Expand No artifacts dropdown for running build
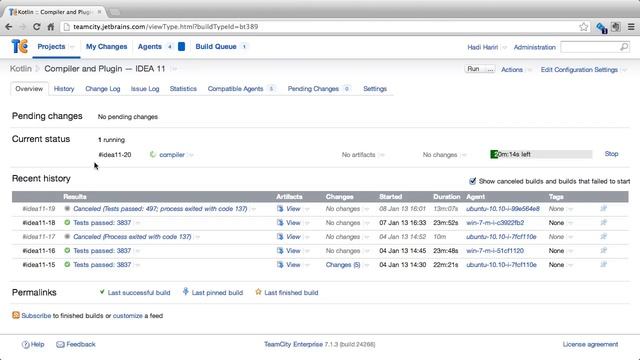This screenshot has width=640, height=360. [x=382, y=155]
